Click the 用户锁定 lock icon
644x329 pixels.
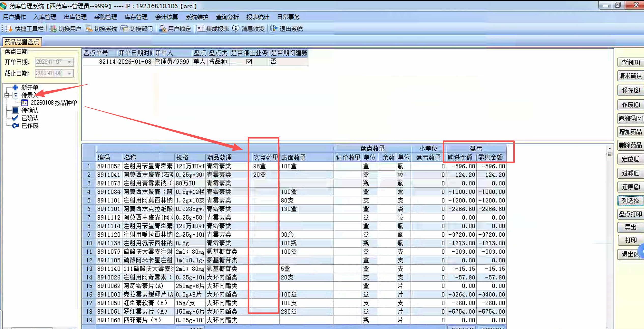tap(162, 29)
